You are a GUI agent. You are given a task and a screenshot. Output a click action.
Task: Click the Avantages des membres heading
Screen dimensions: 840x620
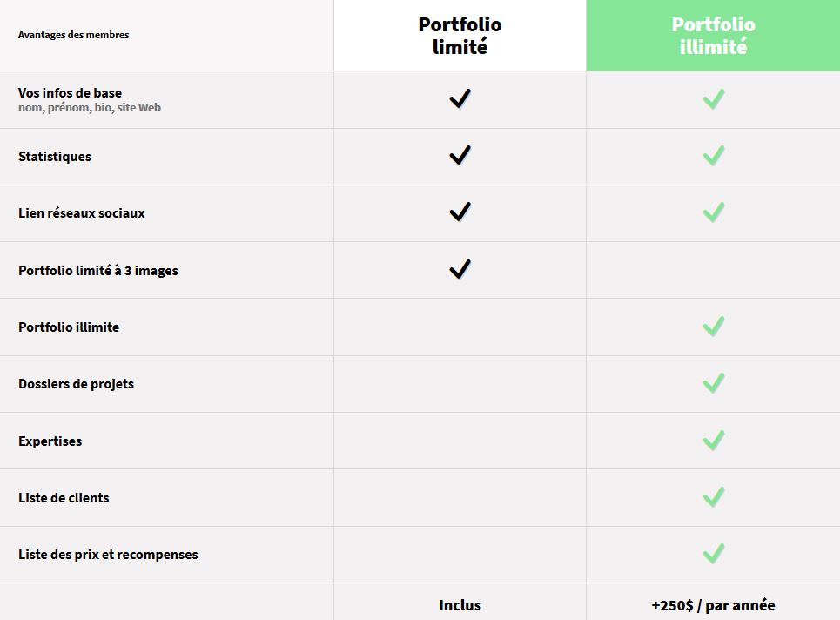point(73,35)
